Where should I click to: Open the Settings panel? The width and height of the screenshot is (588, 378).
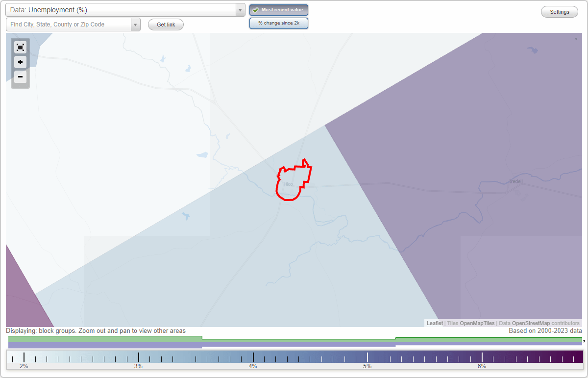tap(559, 11)
